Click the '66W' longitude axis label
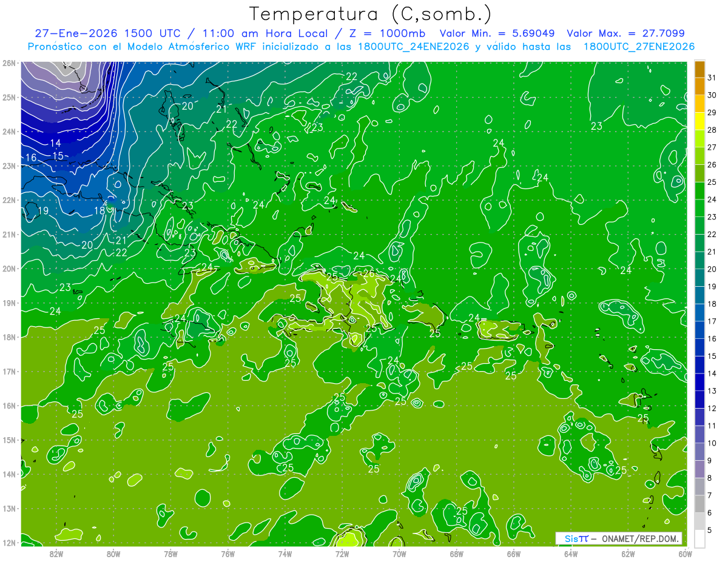 [x=513, y=554]
